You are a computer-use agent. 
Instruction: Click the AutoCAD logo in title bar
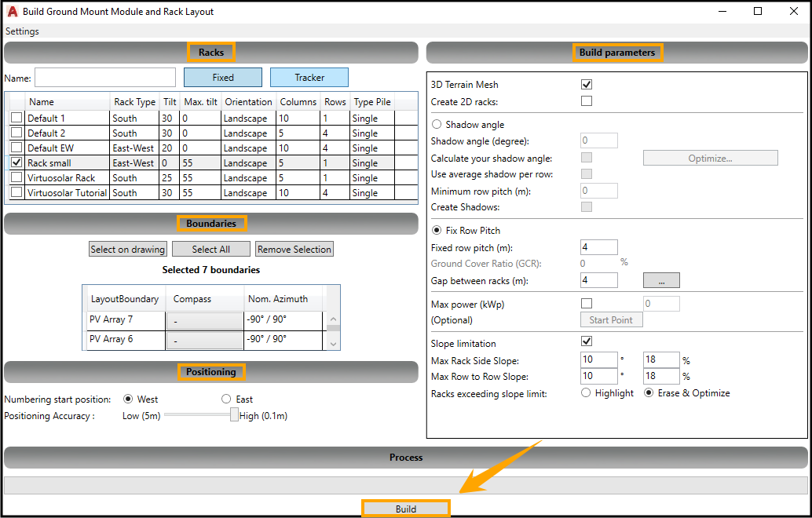13,12
